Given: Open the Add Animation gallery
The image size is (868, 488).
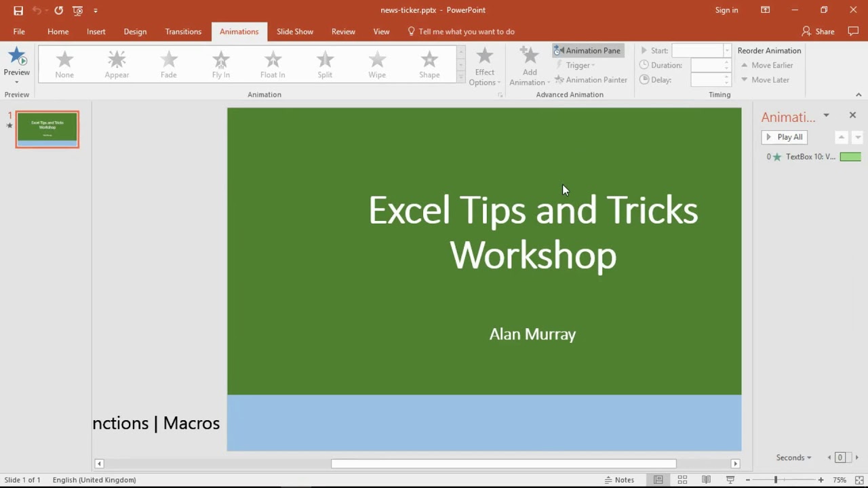Looking at the screenshot, I should click(529, 66).
